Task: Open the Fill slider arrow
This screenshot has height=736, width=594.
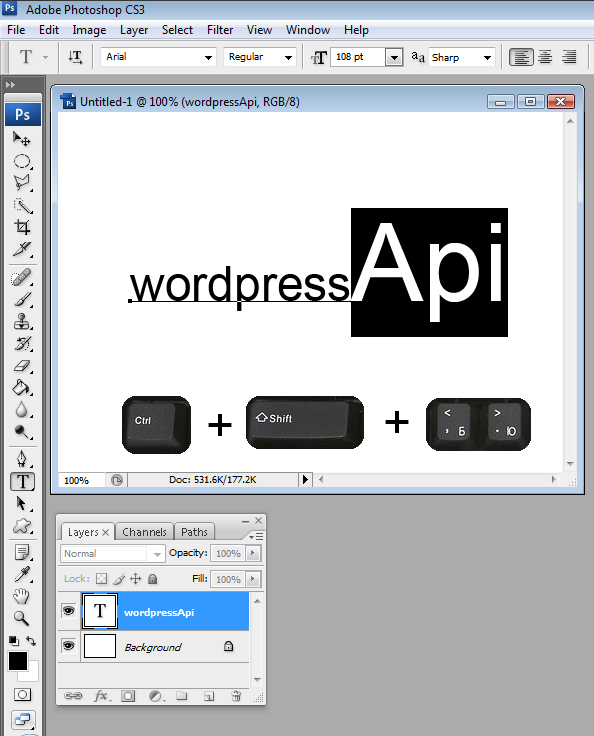Action: (x=253, y=579)
